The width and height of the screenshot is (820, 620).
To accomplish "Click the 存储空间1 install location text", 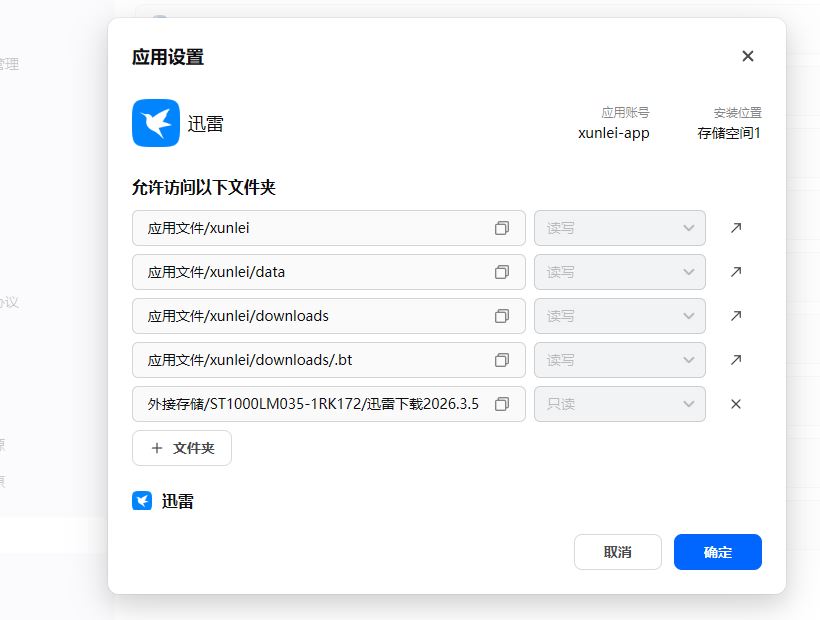I will (729, 133).
